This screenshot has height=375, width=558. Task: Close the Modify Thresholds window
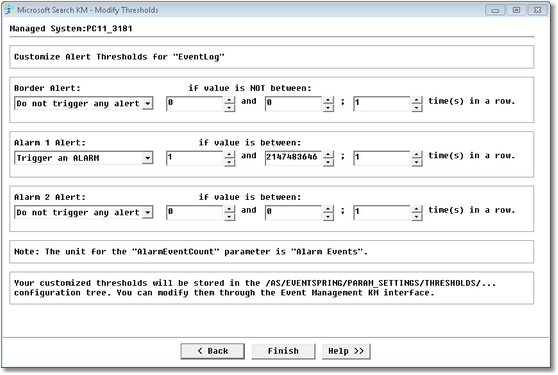538,10
